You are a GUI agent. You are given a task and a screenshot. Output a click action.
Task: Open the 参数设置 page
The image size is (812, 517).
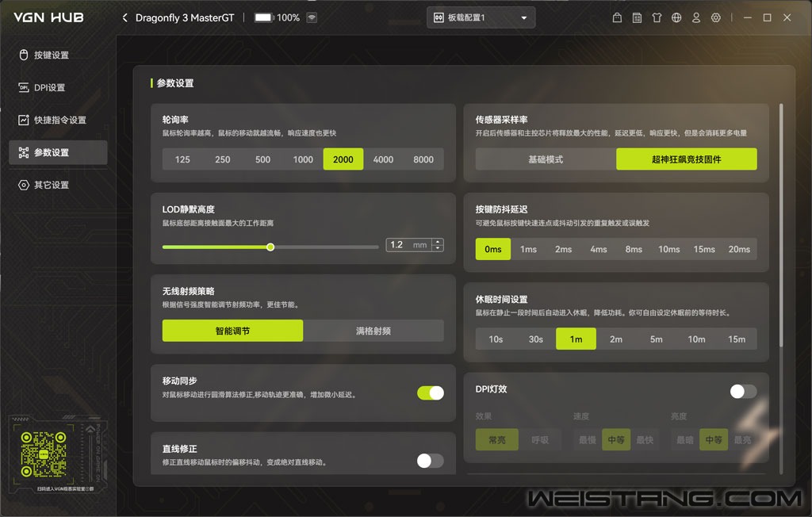click(x=58, y=152)
